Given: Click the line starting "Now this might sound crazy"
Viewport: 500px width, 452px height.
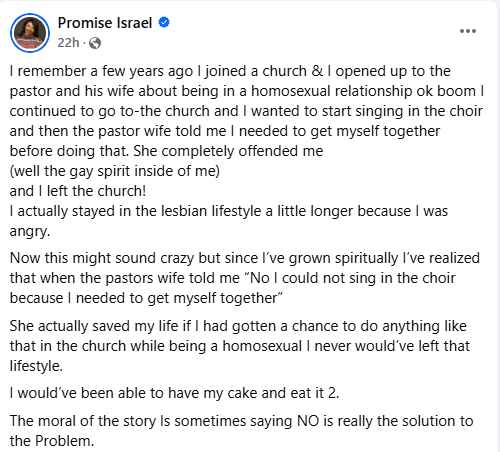Looking at the screenshot, I should tap(245, 258).
